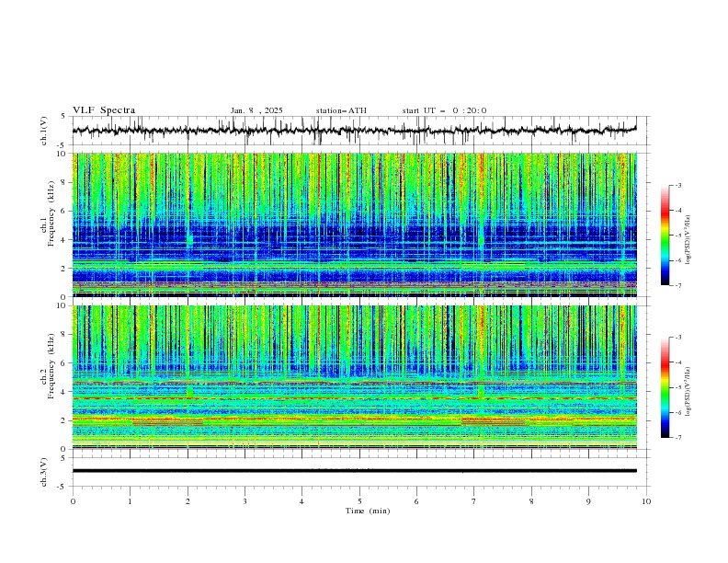Click the "-3" tick on ch.1 colorbar
Image resolution: width=728 pixels, height=563 pixels.
(x=678, y=185)
